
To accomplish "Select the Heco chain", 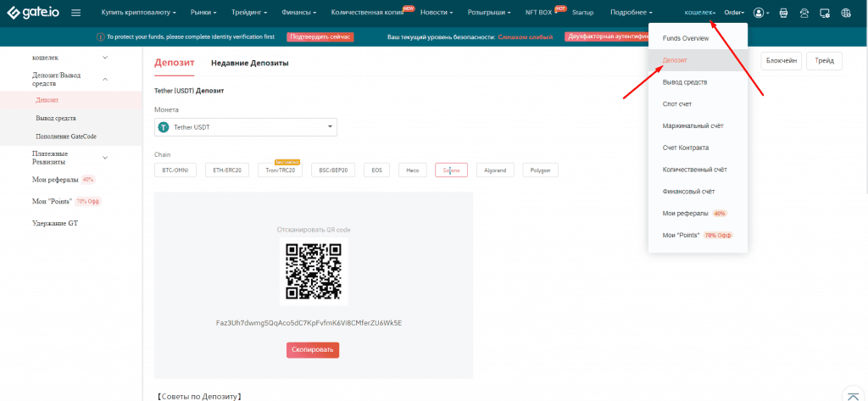I will click(413, 170).
